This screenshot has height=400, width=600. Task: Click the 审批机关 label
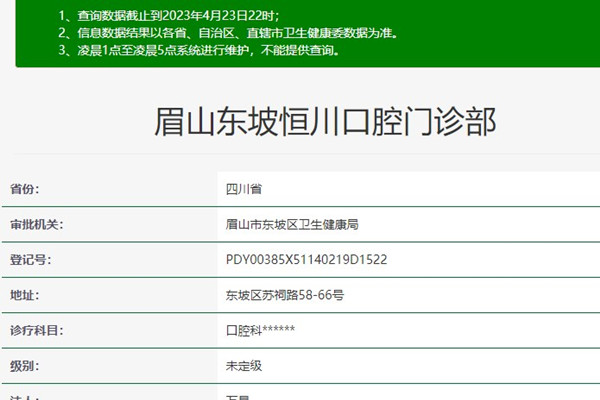36,224
